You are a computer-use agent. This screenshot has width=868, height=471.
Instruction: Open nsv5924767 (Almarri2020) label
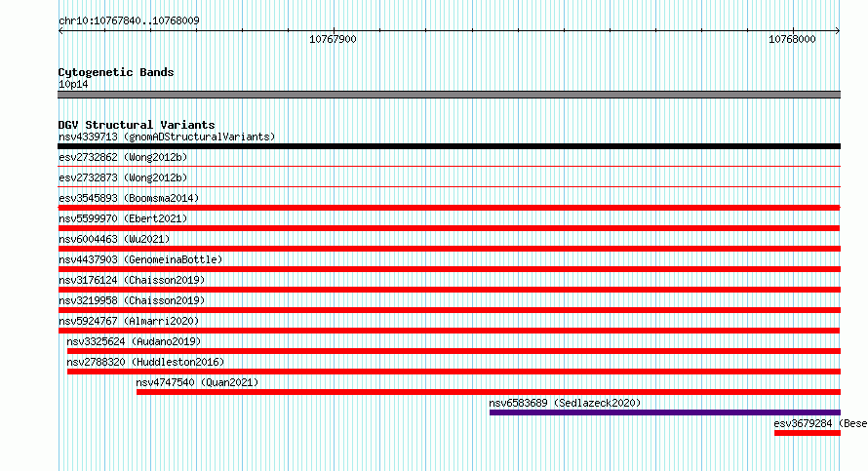point(129,321)
